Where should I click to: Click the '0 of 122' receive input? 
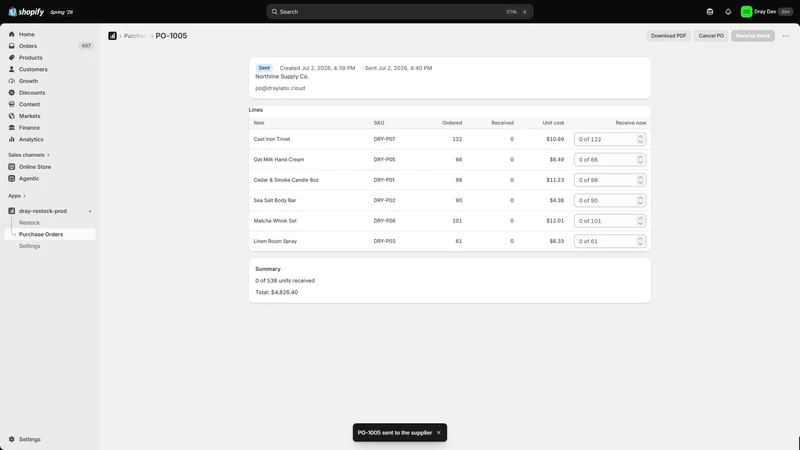(x=610, y=139)
